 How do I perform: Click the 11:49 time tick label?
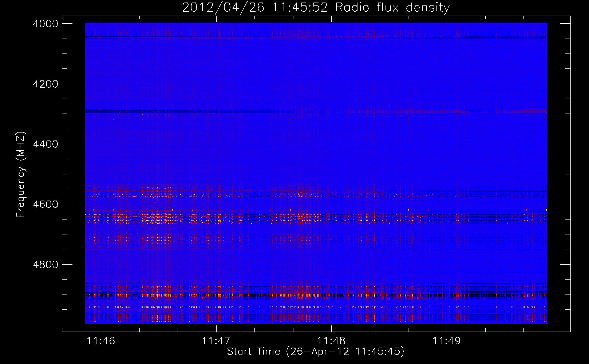446,341
